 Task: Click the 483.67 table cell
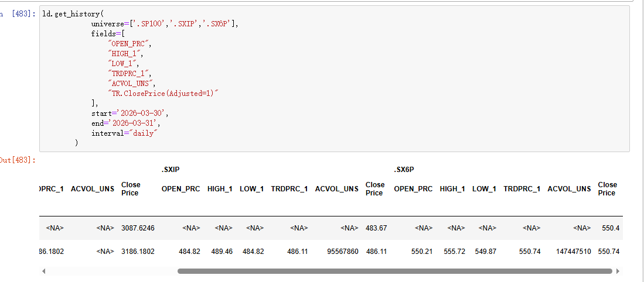[376, 228]
